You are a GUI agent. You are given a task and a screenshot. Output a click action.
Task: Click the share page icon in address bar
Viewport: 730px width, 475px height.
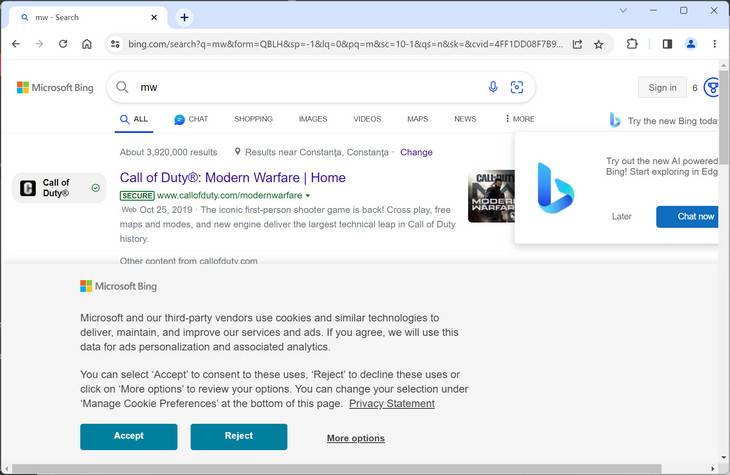(x=577, y=44)
